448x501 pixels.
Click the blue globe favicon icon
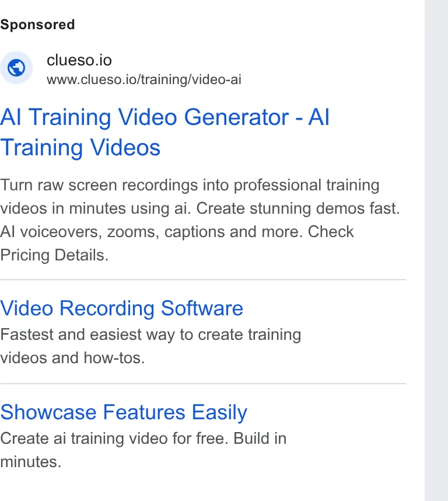pos(16,68)
